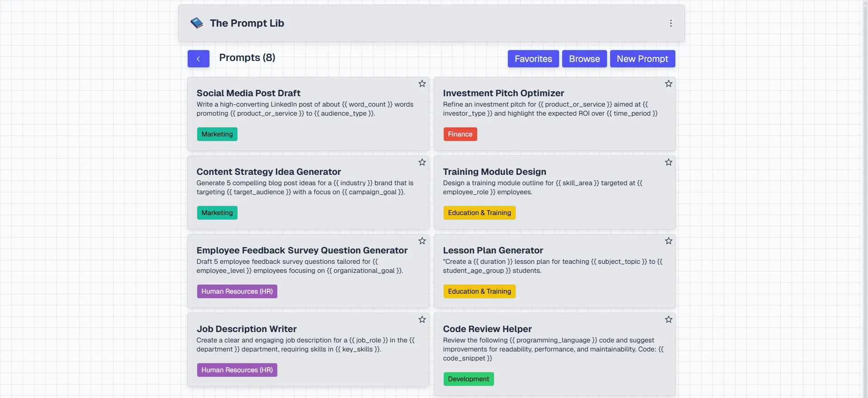Click the Development category tag
Image resolution: width=868 pixels, height=398 pixels.
pos(468,379)
